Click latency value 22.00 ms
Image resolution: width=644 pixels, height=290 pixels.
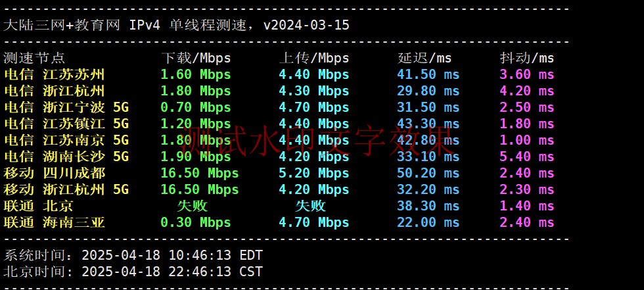pos(428,222)
